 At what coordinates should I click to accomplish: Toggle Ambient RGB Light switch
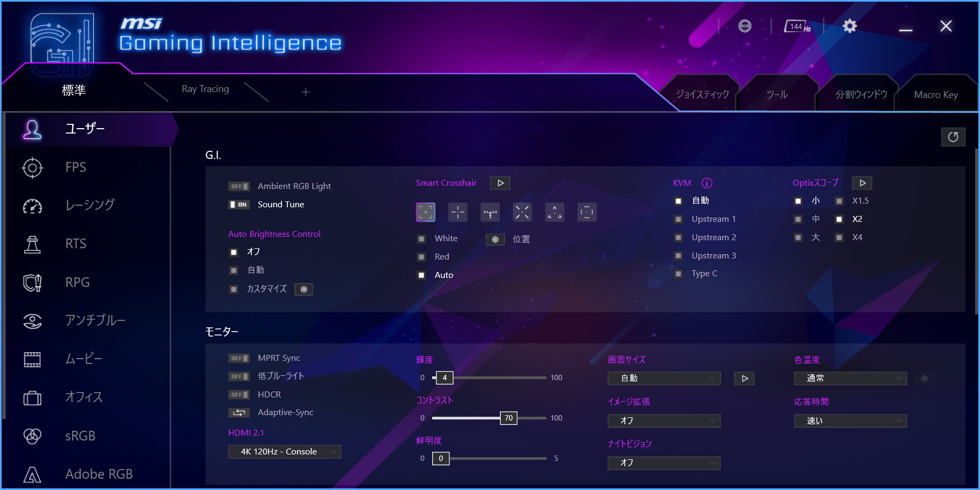point(238,186)
